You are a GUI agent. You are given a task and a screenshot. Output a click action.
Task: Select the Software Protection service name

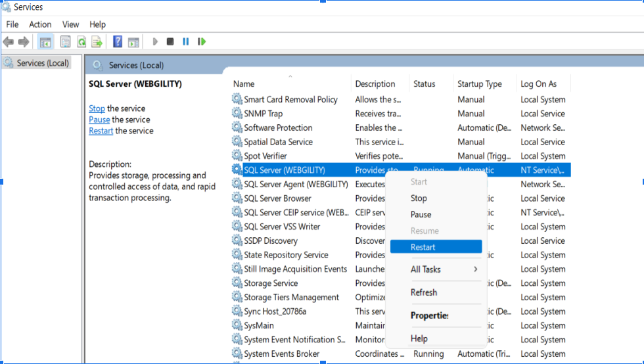pos(278,127)
